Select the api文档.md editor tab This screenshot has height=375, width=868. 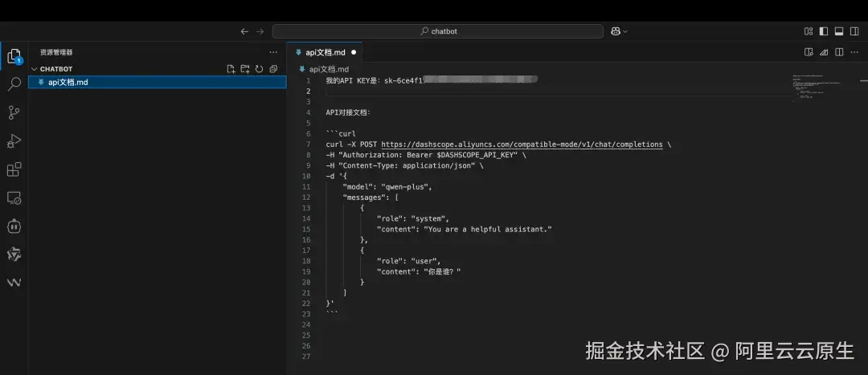coord(325,52)
